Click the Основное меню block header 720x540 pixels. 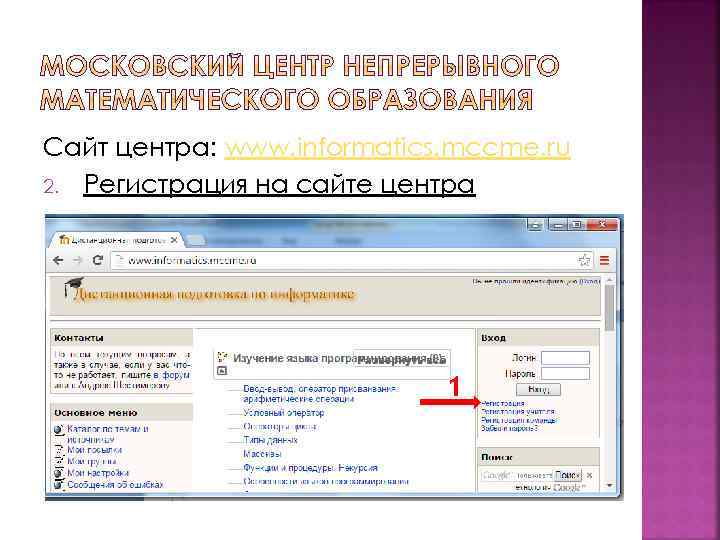pos(121,413)
